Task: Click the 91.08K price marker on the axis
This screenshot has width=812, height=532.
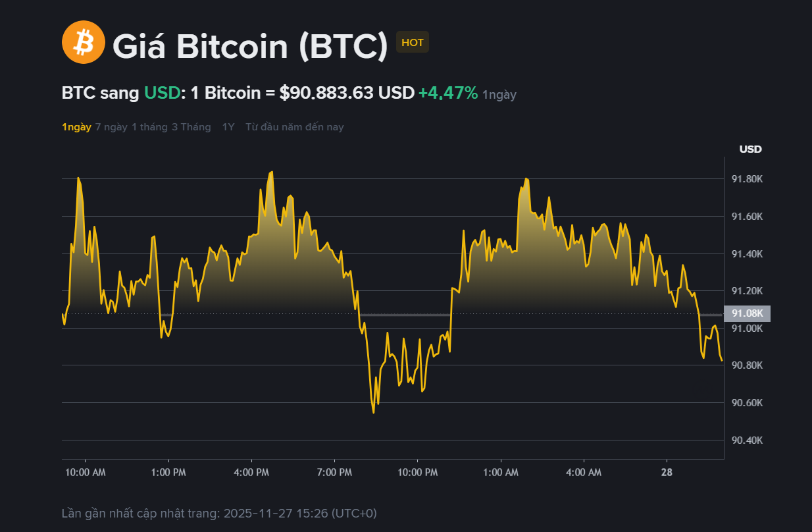Action: tap(747, 313)
